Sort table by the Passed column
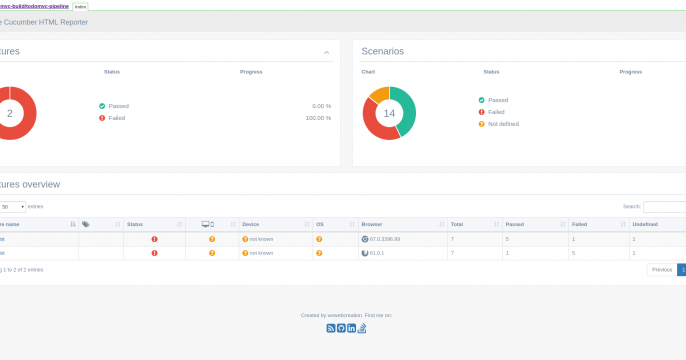 pyautogui.click(x=536, y=224)
